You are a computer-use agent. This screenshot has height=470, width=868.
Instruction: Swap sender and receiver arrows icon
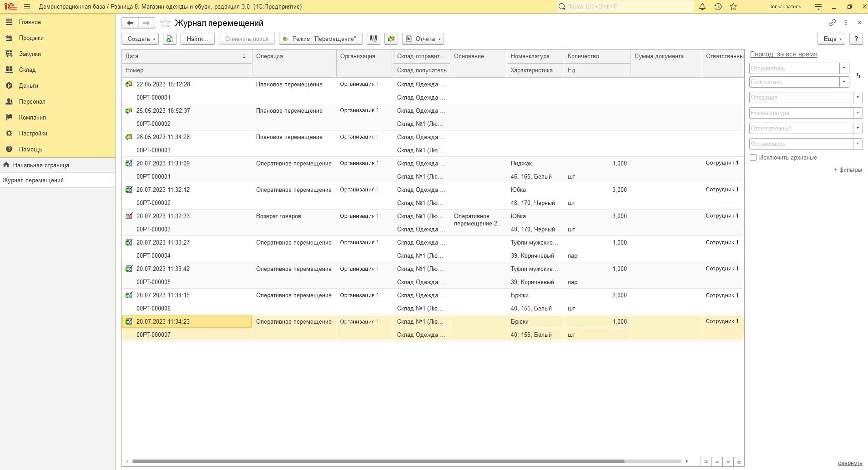858,75
